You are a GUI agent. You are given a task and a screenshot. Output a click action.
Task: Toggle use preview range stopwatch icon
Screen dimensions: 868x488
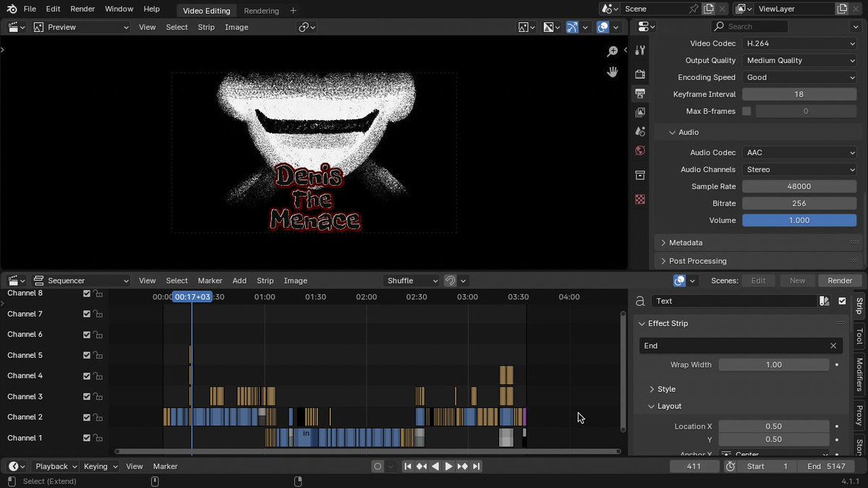click(x=731, y=466)
